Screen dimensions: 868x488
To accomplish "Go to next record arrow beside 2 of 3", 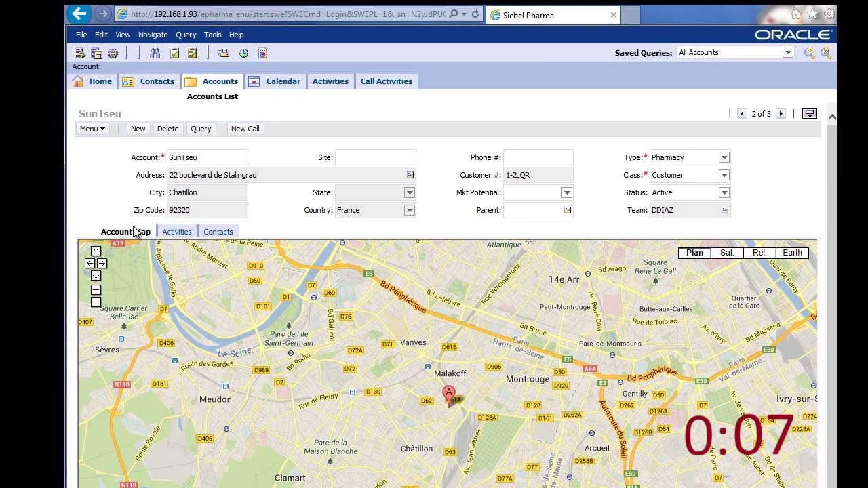I will tap(781, 114).
